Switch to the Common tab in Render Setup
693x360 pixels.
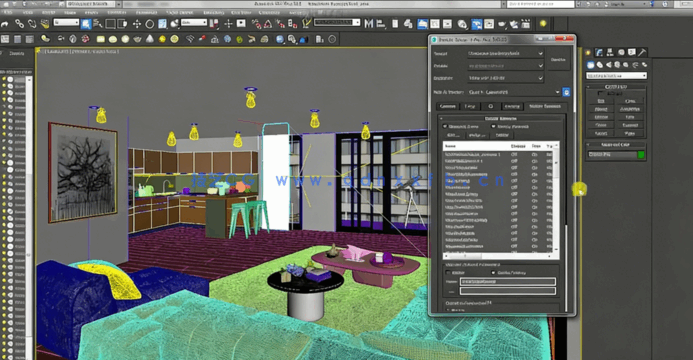pyautogui.click(x=448, y=106)
